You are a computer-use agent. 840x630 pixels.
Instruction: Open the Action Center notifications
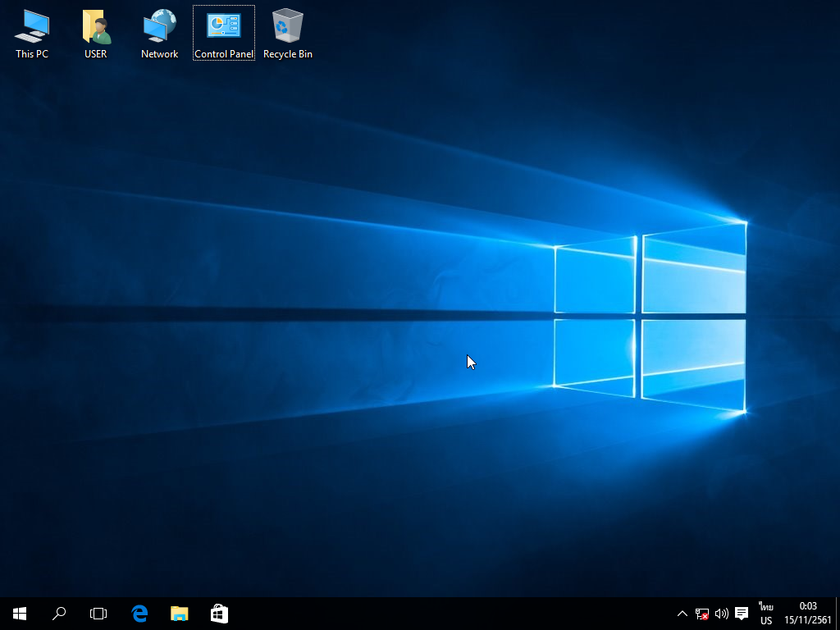(x=742, y=614)
